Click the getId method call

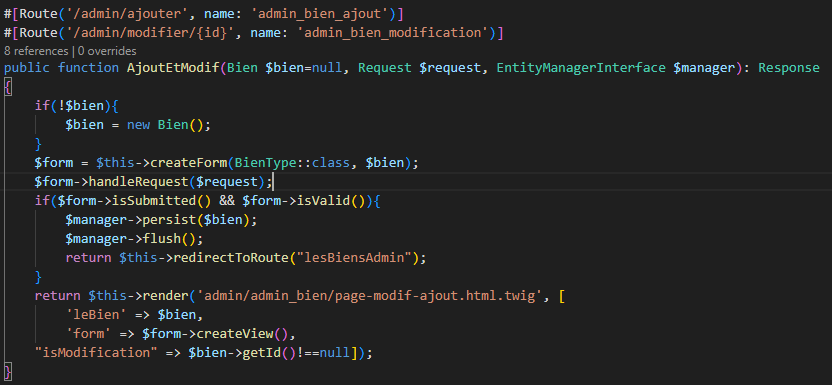coord(262,353)
